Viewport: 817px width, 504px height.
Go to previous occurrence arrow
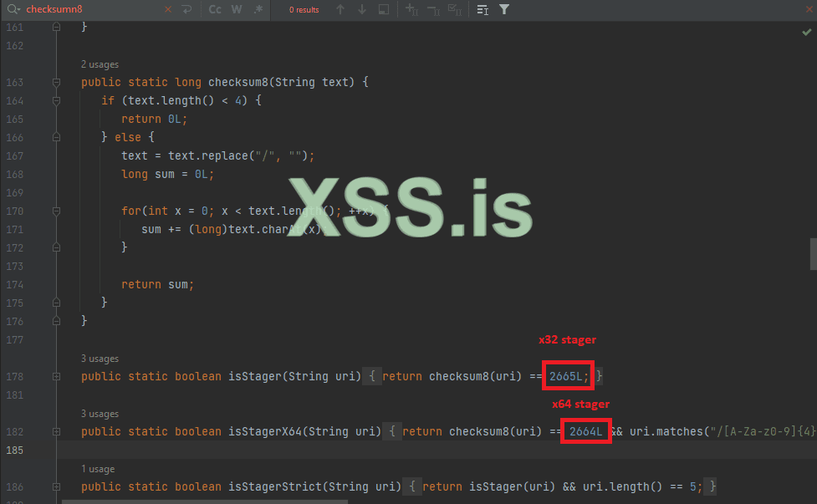[x=340, y=9]
